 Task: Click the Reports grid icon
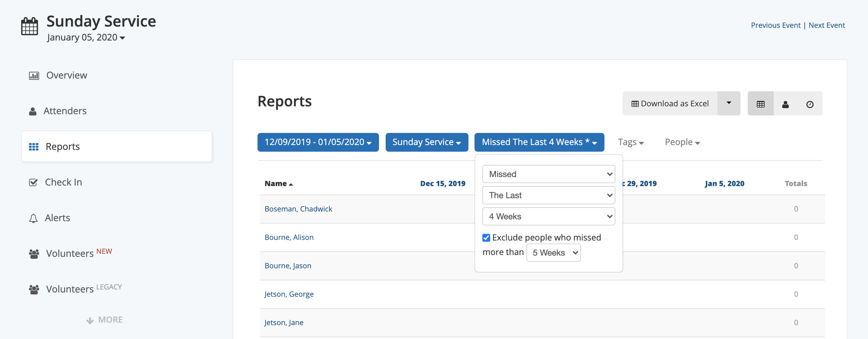click(x=34, y=147)
